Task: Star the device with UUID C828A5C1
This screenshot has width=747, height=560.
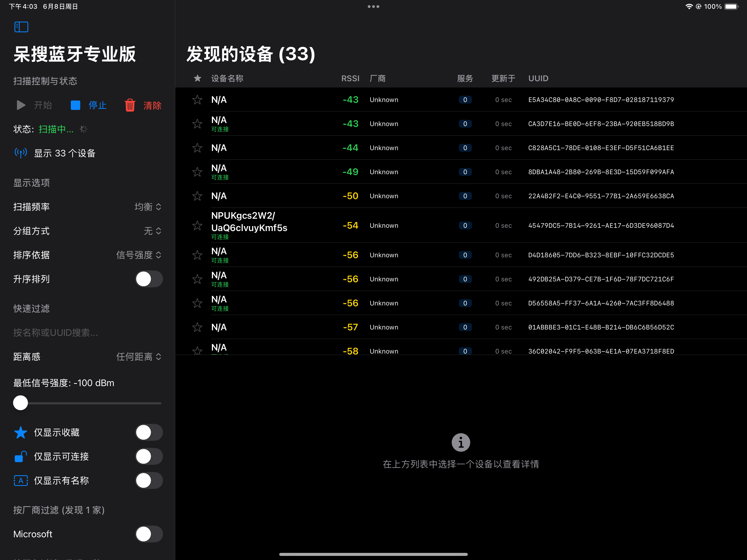Action: click(x=197, y=148)
